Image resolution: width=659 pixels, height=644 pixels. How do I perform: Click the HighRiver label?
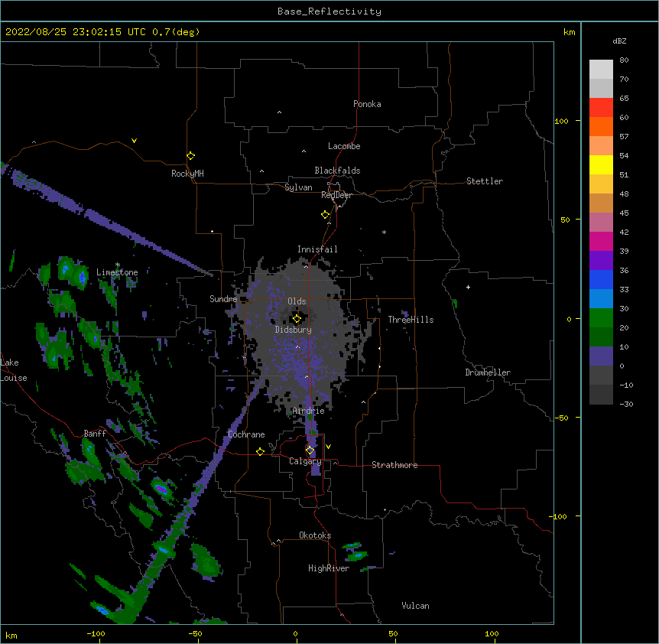point(329,568)
